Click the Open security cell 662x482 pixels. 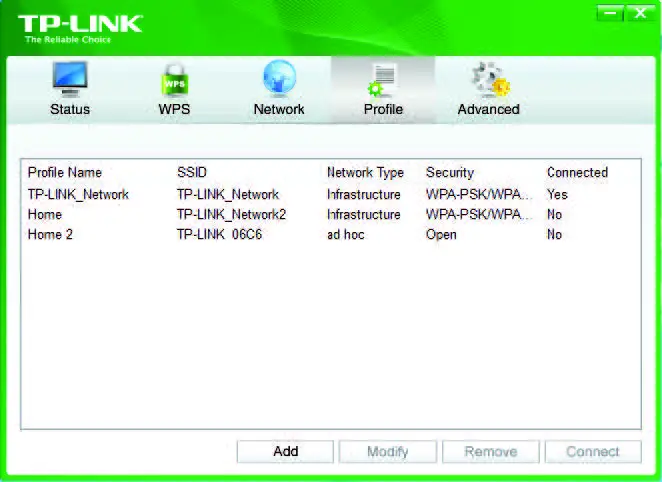(441, 235)
